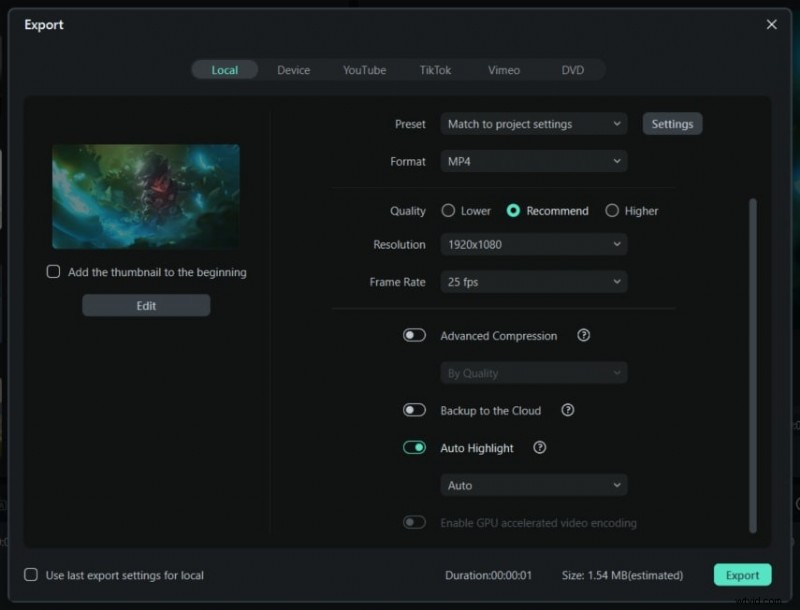Turn on Backup to the Cloud
Screen dimensions: 800x610
pos(414,410)
